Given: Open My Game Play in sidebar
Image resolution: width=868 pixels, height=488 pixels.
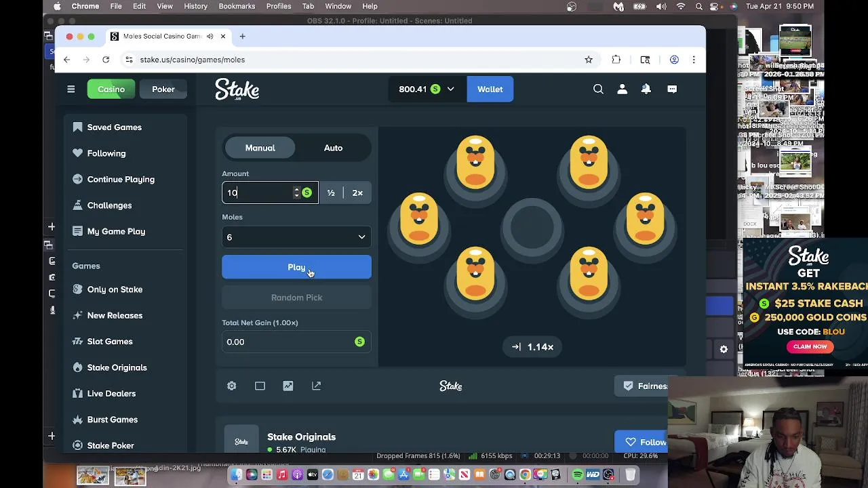Looking at the screenshot, I should 116,231.
